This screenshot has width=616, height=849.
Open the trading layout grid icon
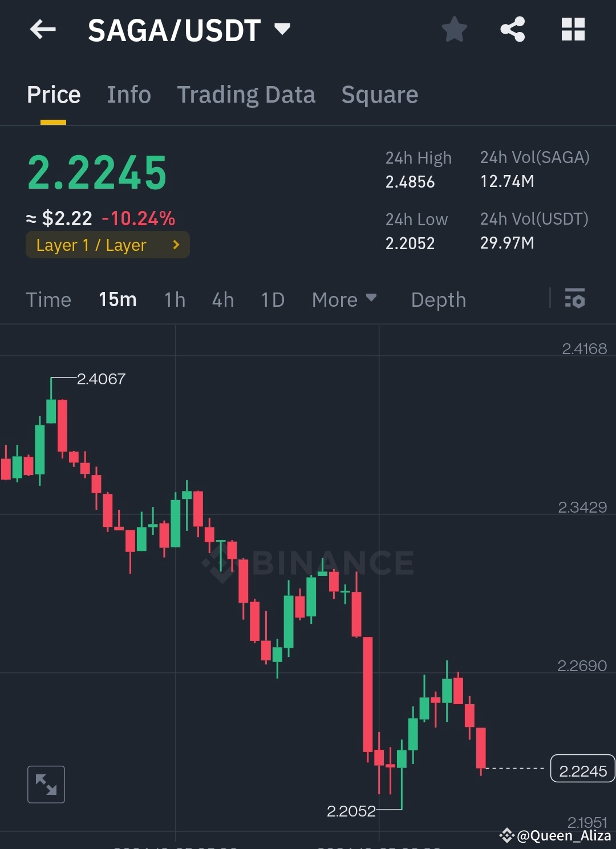[573, 30]
